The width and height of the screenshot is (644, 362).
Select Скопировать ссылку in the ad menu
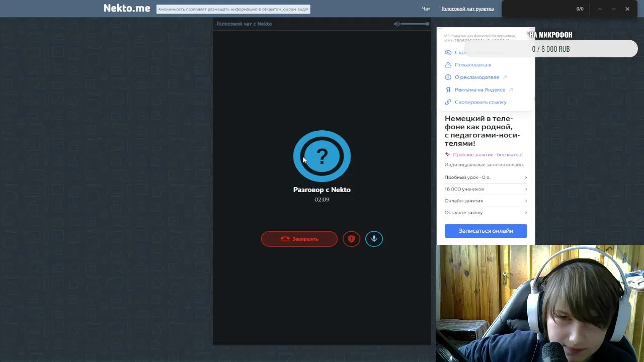click(x=480, y=102)
